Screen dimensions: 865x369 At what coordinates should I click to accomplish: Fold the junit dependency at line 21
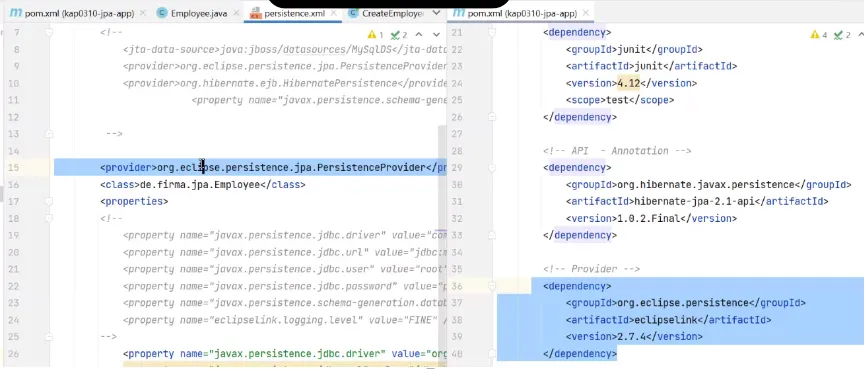pyautogui.click(x=492, y=33)
